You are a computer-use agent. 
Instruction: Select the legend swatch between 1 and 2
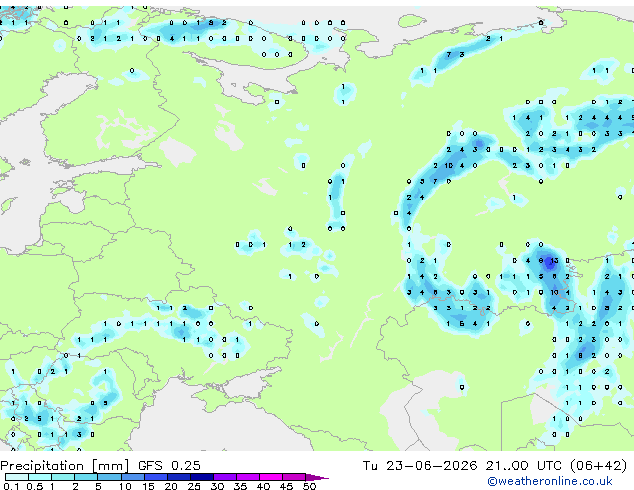[x=63, y=477]
